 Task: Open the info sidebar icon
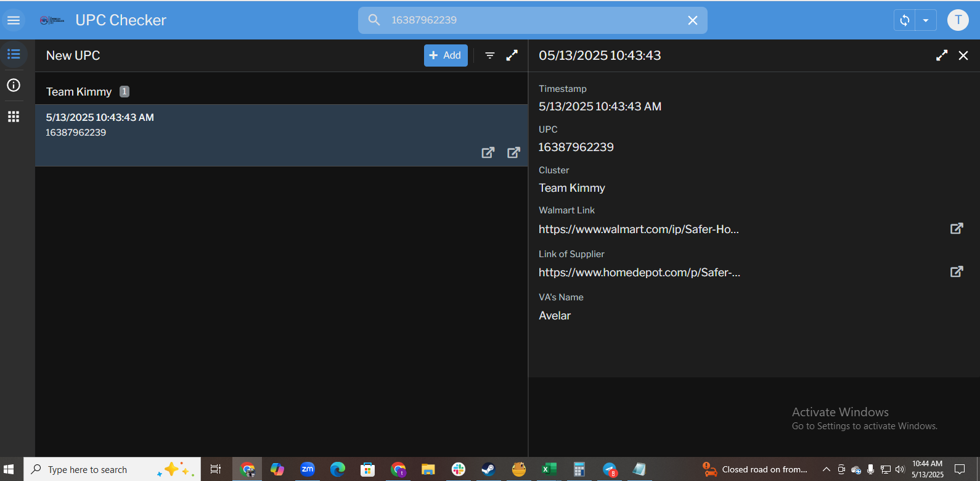[14, 85]
